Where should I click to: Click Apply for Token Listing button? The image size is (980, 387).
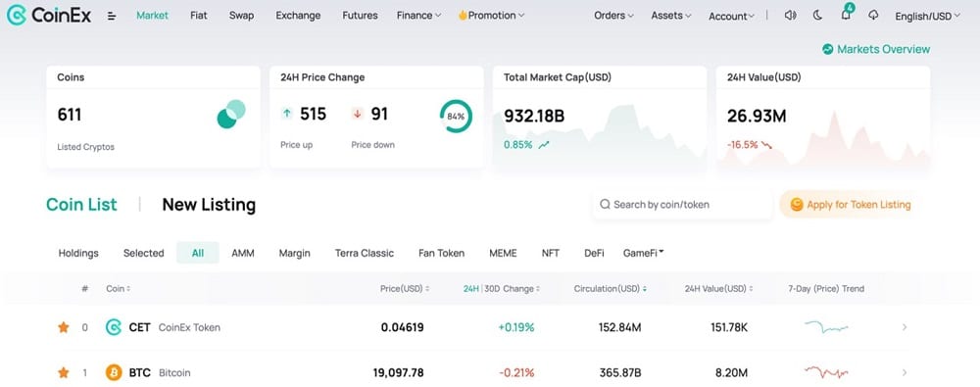850,205
